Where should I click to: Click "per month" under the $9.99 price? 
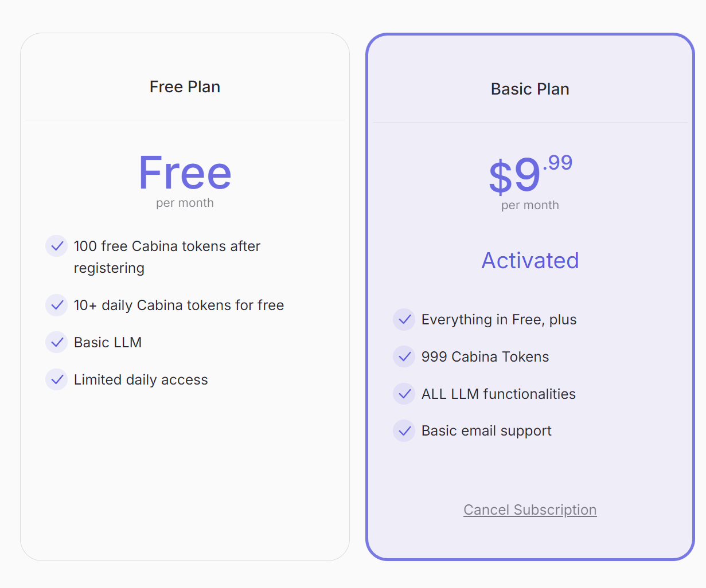pos(530,205)
